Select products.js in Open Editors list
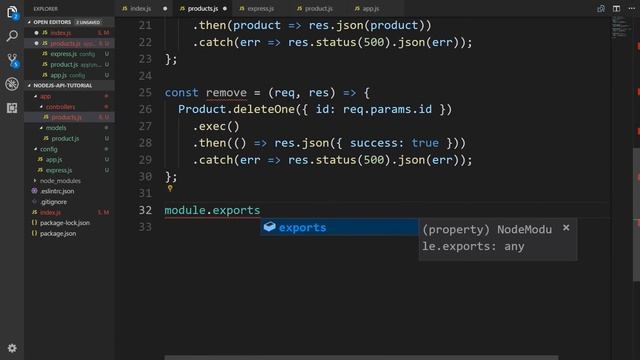 tap(69, 43)
